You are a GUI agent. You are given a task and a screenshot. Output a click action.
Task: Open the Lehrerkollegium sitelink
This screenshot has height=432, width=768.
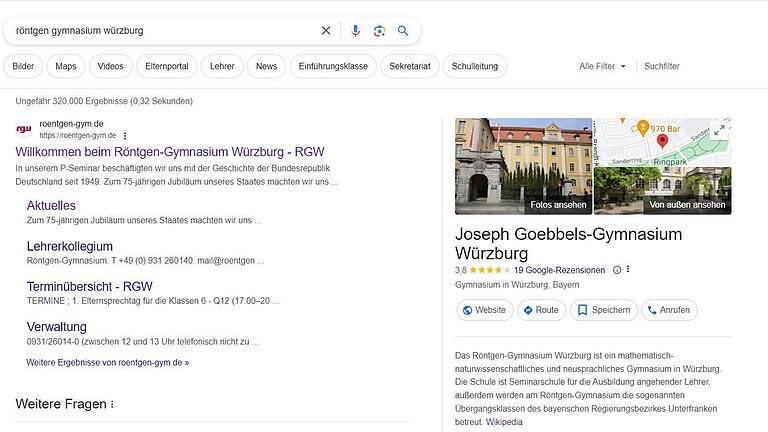pyautogui.click(x=70, y=246)
